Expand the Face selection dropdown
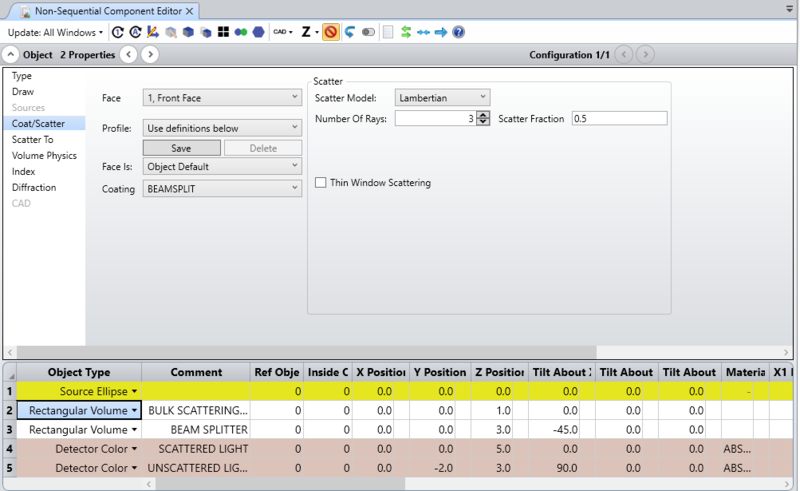This screenshot has height=491, width=800. click(222, 97)
